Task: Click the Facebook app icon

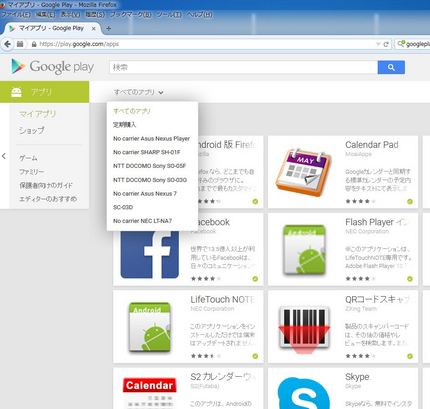Action: 150,255
